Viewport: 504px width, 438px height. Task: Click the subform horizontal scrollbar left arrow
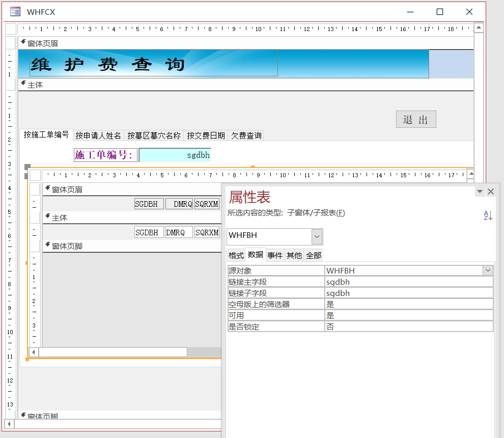point(34,352)
